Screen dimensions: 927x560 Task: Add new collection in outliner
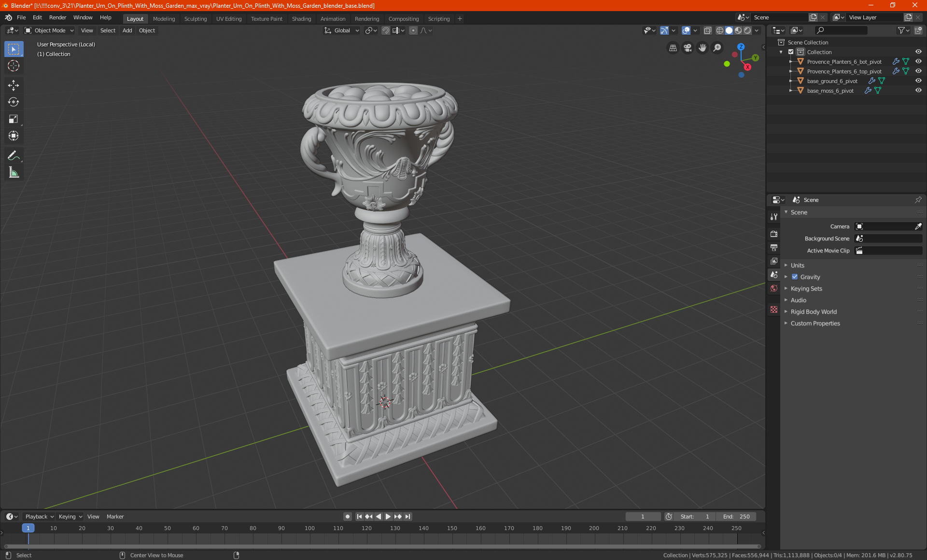click(918, 30)
